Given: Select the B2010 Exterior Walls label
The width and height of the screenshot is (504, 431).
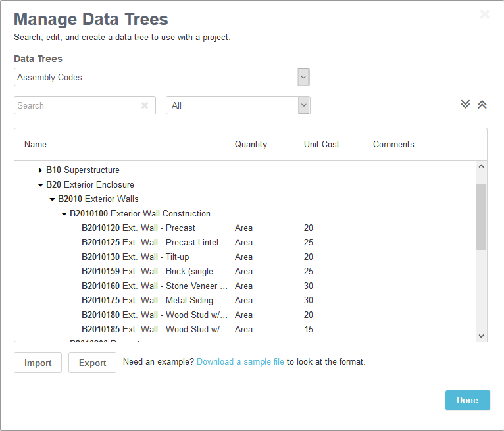Looking at the screenshot, I should 98,199.
